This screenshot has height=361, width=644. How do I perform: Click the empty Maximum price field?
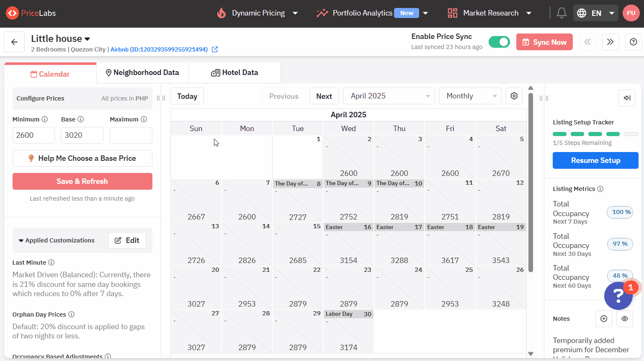click(131, 135)
